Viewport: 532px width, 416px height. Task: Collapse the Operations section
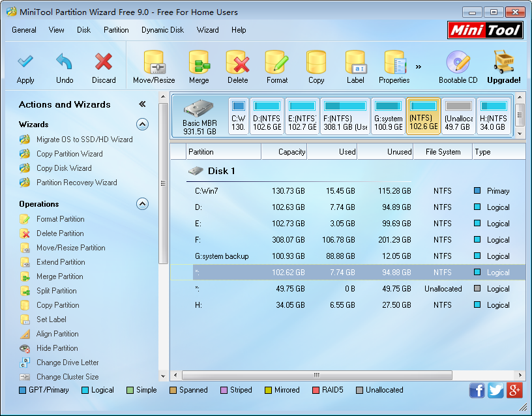coord(143,204)
